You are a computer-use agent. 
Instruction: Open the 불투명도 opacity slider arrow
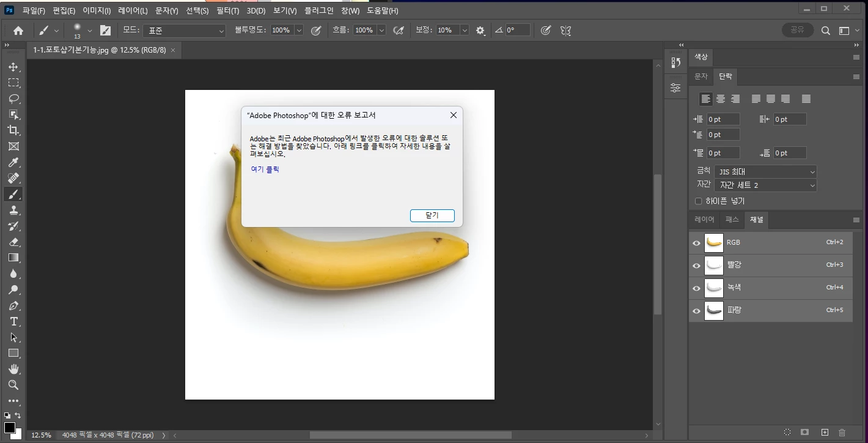tap(299, 30)
